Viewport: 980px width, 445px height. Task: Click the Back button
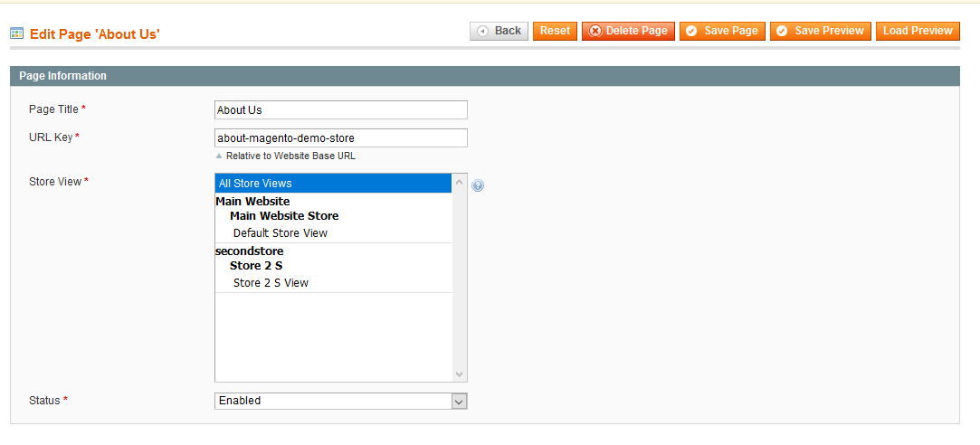(499, 31)
